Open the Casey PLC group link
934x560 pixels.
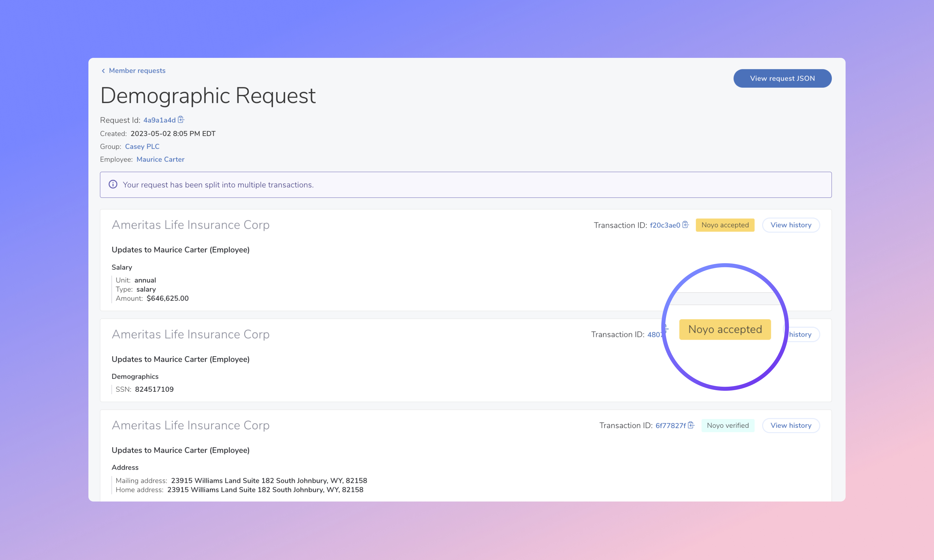click(x=142, y=147)
